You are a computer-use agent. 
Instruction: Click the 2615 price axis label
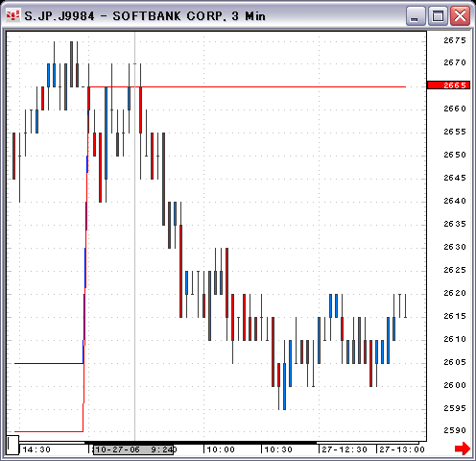(455, 316)
